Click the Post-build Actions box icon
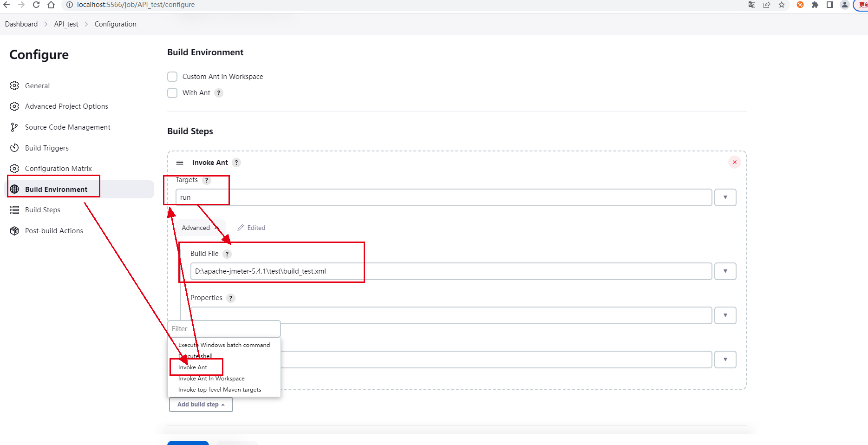The height and width of the screenshot is (445, 868). (x=14, y=230)
